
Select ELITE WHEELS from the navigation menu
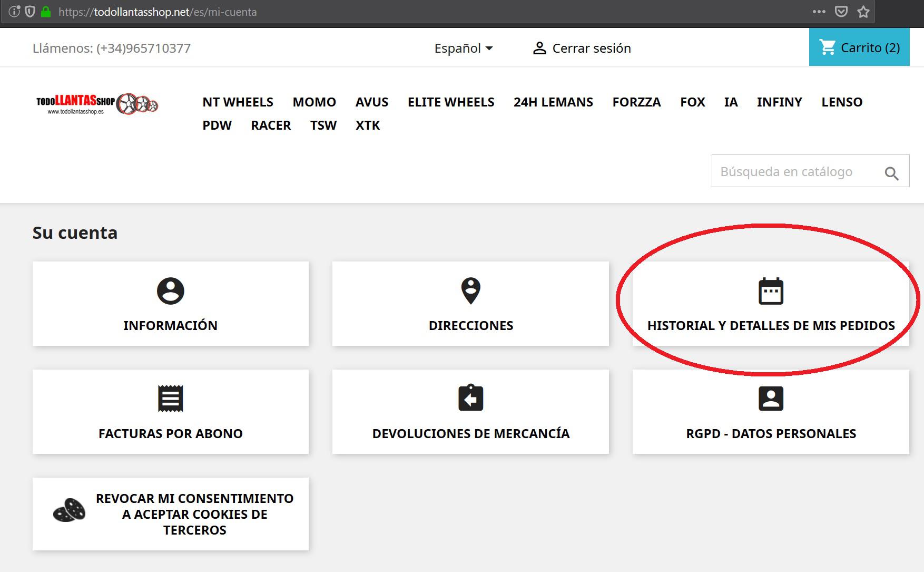coord(450,102)
